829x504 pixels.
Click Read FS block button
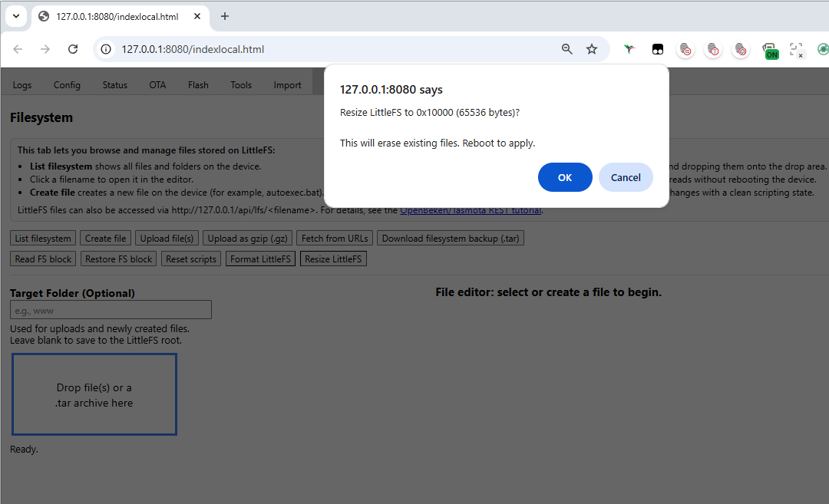coord(43,259)
